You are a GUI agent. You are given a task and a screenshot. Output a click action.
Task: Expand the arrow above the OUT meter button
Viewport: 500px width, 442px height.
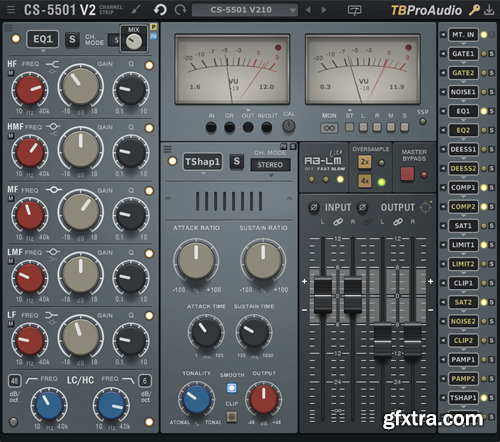[248, 110]
